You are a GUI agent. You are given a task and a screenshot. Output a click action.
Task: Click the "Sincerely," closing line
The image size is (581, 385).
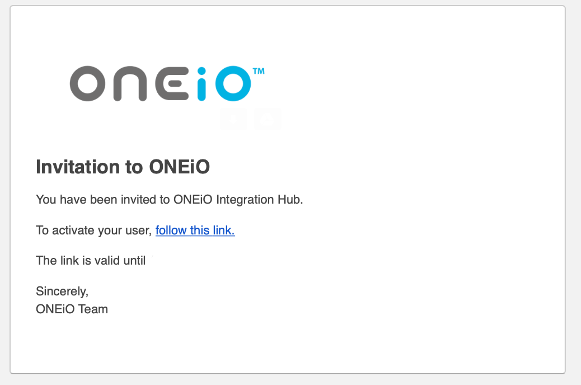(x=62, y=291)
